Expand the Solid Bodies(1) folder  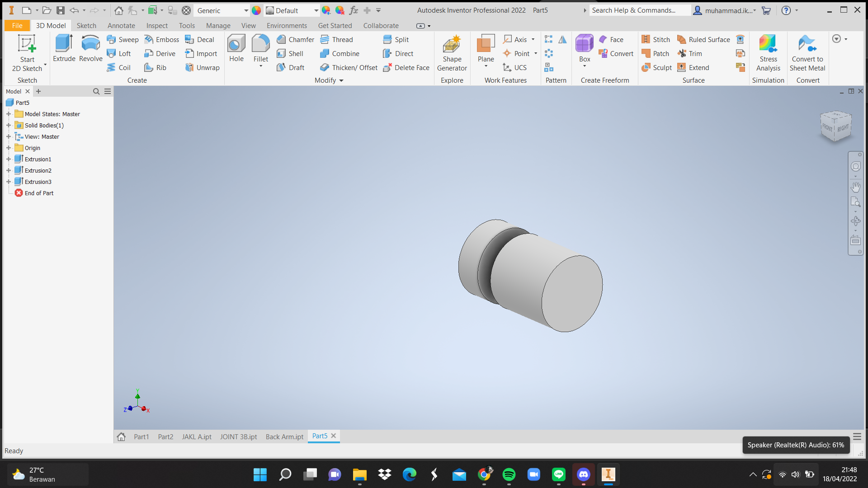9,126
